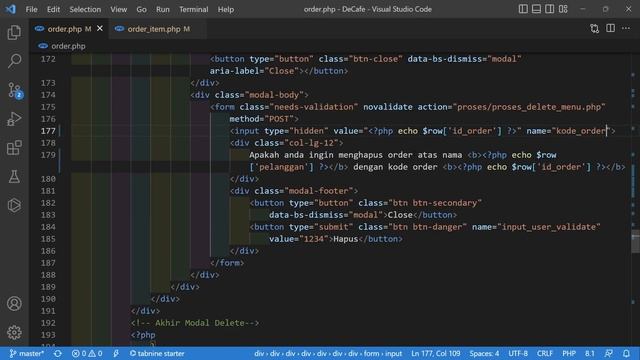Viewport: 640px width, 360px height.
Task: Click the master branch in status bar
Action: (x=27, y=353)
